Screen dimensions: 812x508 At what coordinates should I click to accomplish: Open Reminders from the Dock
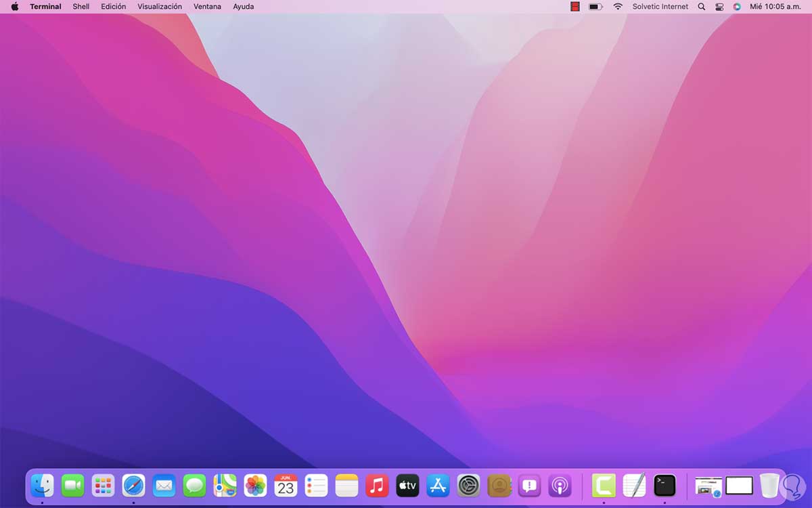point(316,486)
